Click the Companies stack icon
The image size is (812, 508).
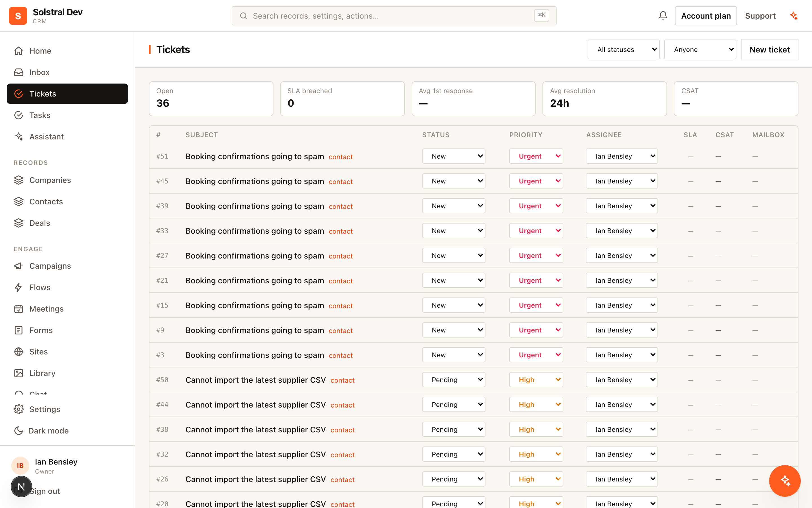tap(19, 180)
